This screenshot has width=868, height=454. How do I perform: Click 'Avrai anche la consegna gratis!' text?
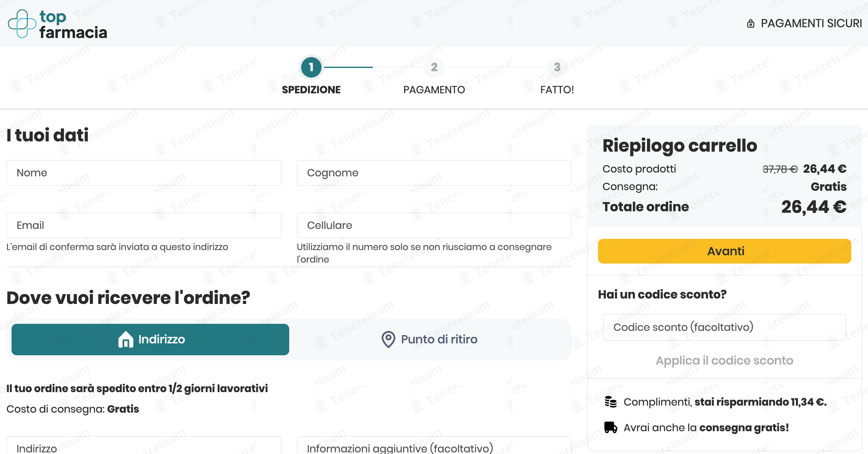tap(706, 427)
